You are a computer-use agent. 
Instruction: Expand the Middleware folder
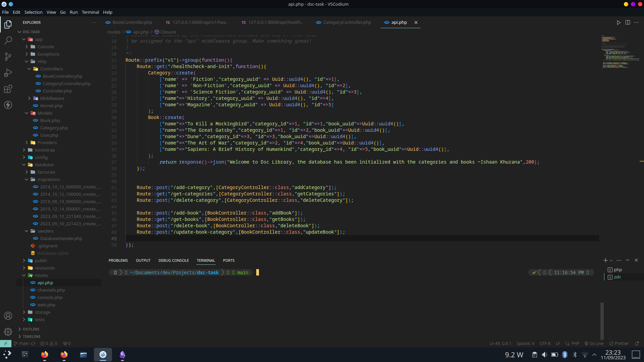tap(30, 99)
